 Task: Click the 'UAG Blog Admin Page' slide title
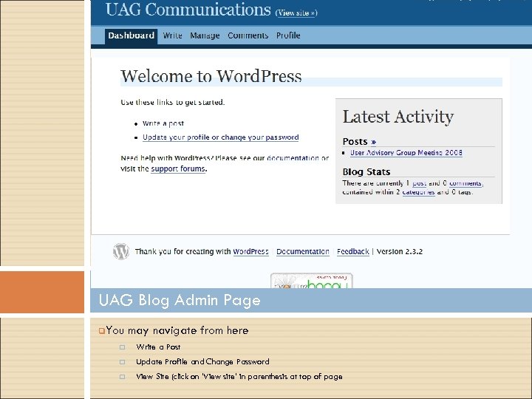click(180, 300)
